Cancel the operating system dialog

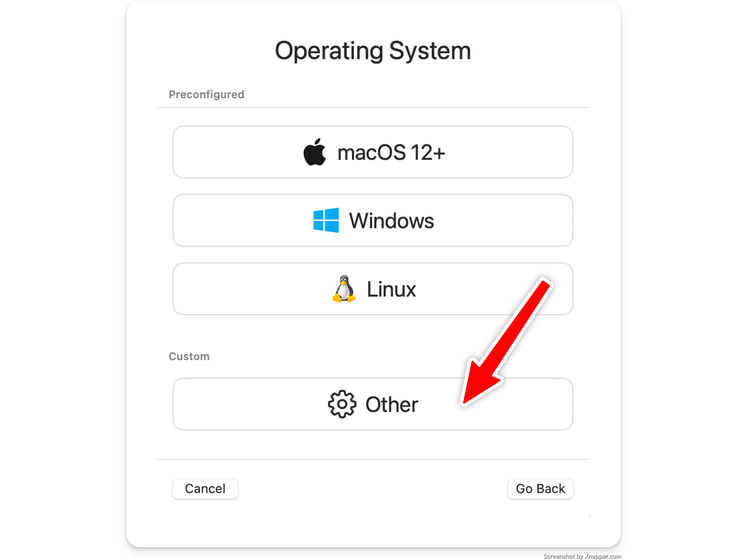pyautogui.click(x=205, y=489)
